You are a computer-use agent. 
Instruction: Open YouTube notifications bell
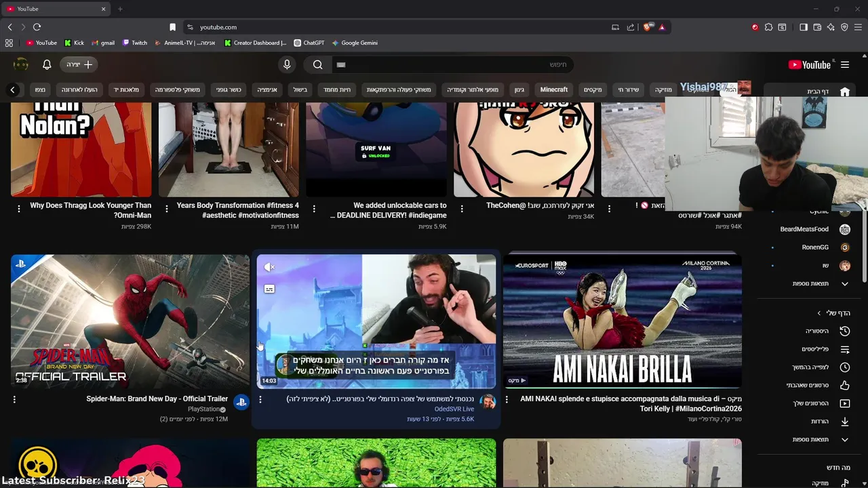click(47, 64)
